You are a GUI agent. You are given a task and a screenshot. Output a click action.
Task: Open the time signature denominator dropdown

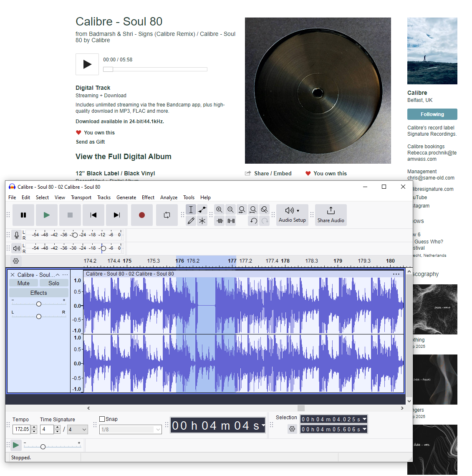pos(78,429)
